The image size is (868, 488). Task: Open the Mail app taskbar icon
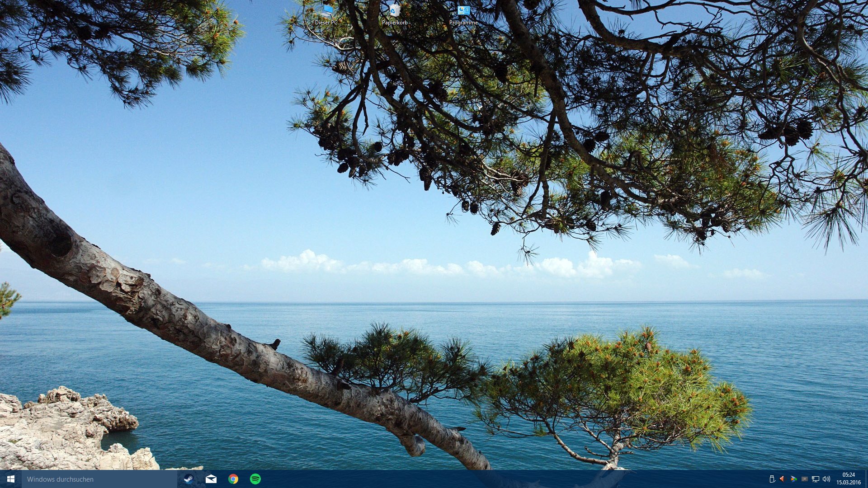coord(211,479)
